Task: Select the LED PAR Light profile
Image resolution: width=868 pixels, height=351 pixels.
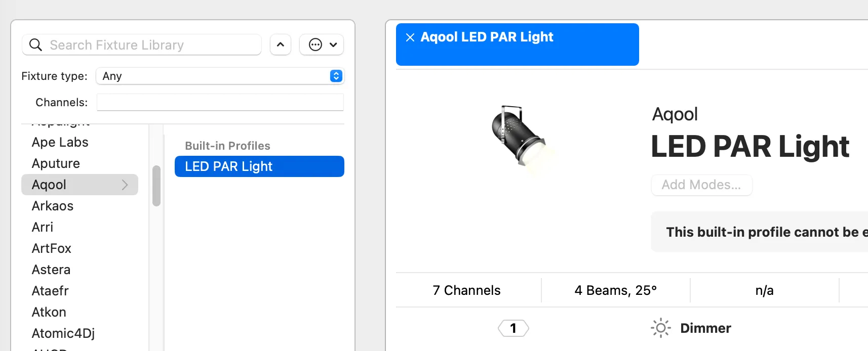Action: pos(259,166)
